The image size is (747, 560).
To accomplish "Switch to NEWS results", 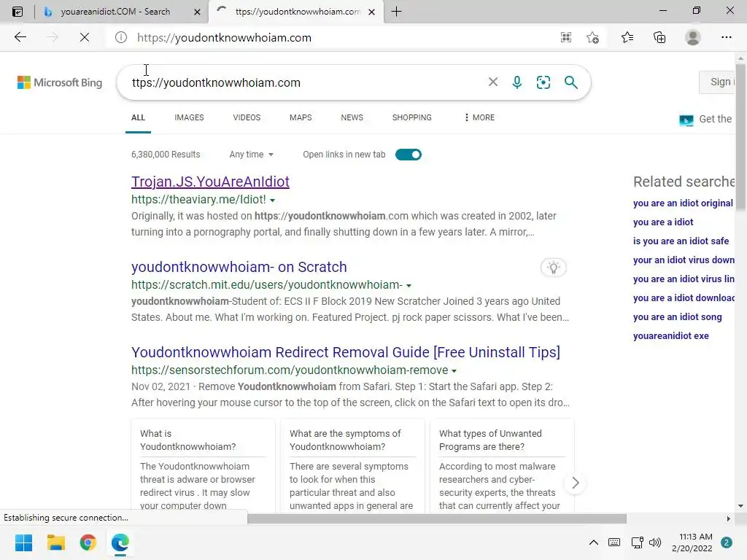I will [352, 117].
